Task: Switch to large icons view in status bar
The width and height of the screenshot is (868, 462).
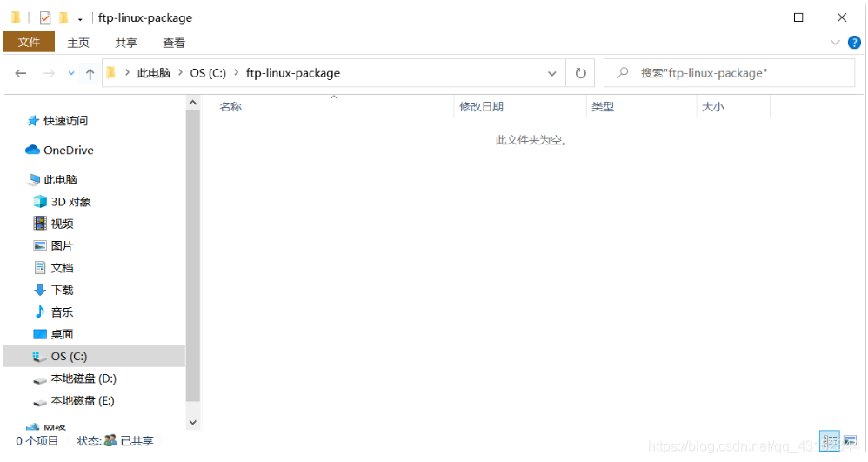Action: tap(850, 441)
